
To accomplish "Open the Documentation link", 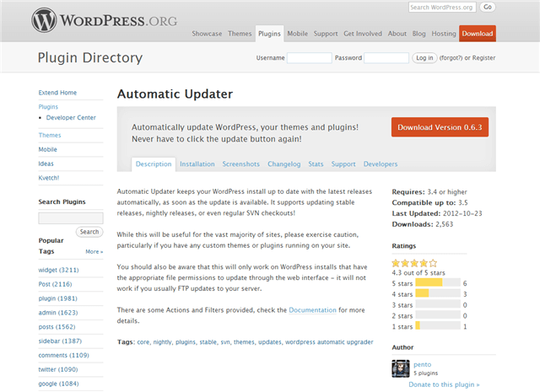I will (313, 310).
